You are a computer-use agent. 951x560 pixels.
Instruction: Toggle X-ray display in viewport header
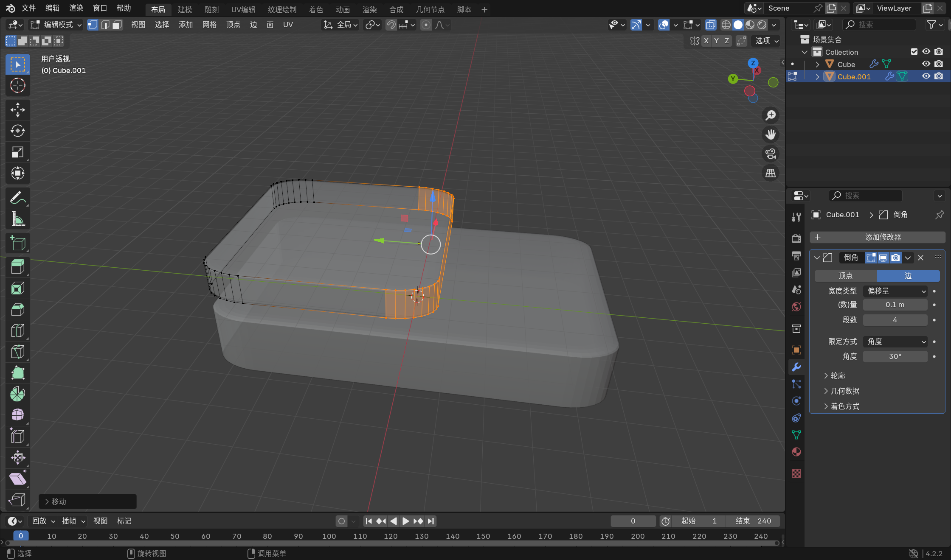[x=710, y=25]
